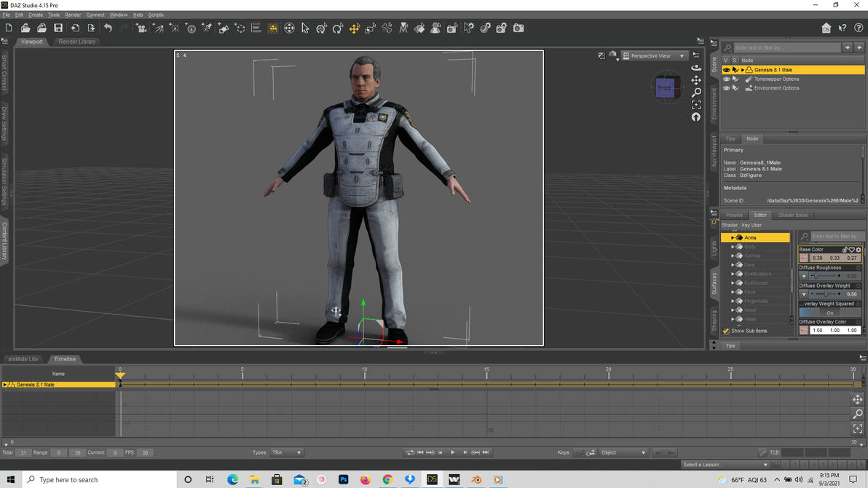Click the Render camera icon in toolbar

coord(518,28)
